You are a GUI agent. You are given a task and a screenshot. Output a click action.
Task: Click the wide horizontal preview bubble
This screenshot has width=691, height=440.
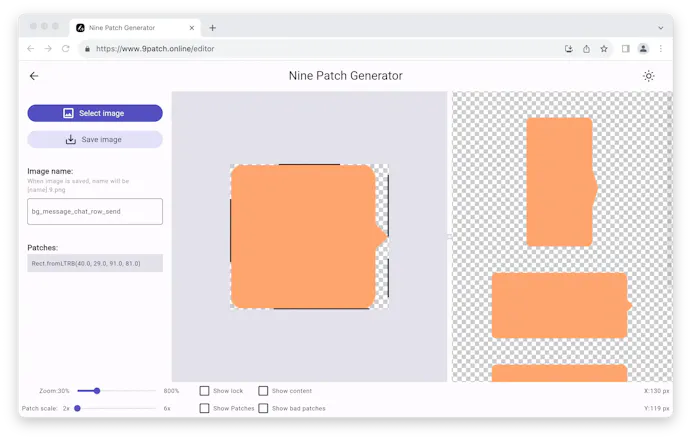(561, 305)
